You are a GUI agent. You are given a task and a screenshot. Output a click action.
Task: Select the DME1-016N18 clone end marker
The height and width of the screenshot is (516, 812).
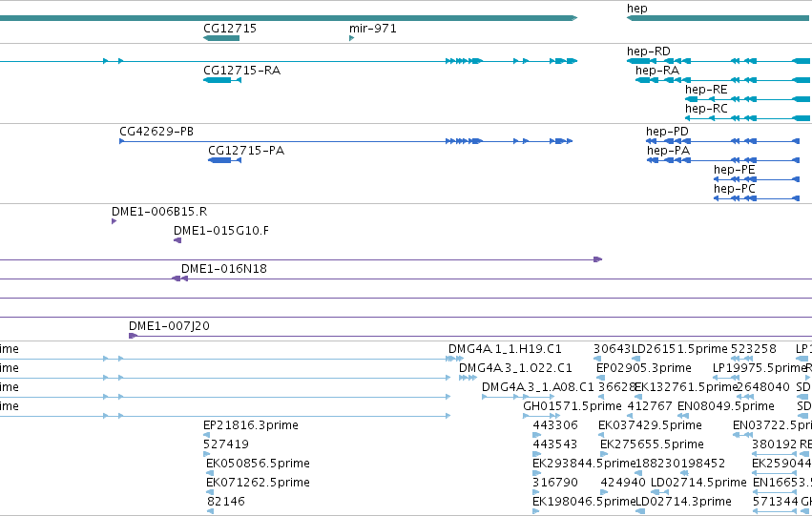(179, 279)
